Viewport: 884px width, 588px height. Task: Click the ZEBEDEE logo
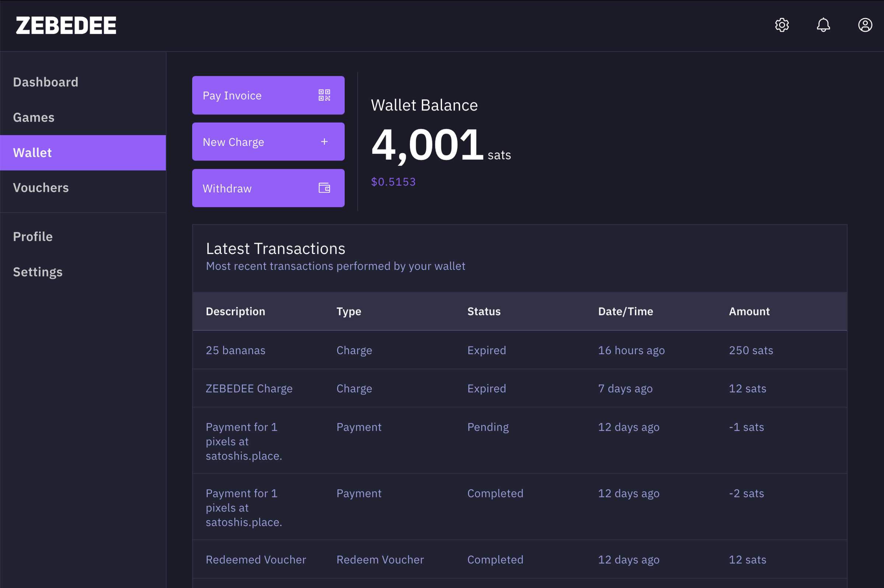point(66,25)
